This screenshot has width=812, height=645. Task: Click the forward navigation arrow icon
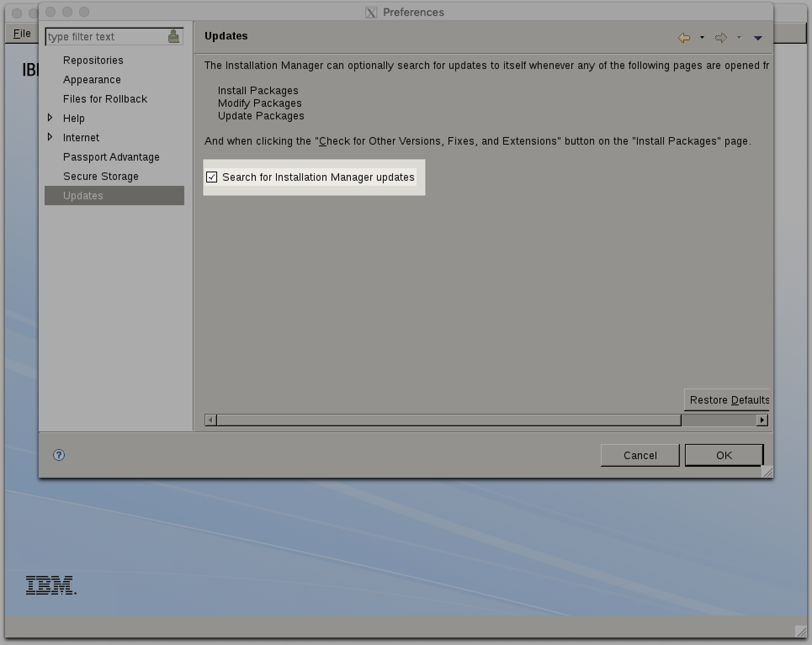(721, 37)
